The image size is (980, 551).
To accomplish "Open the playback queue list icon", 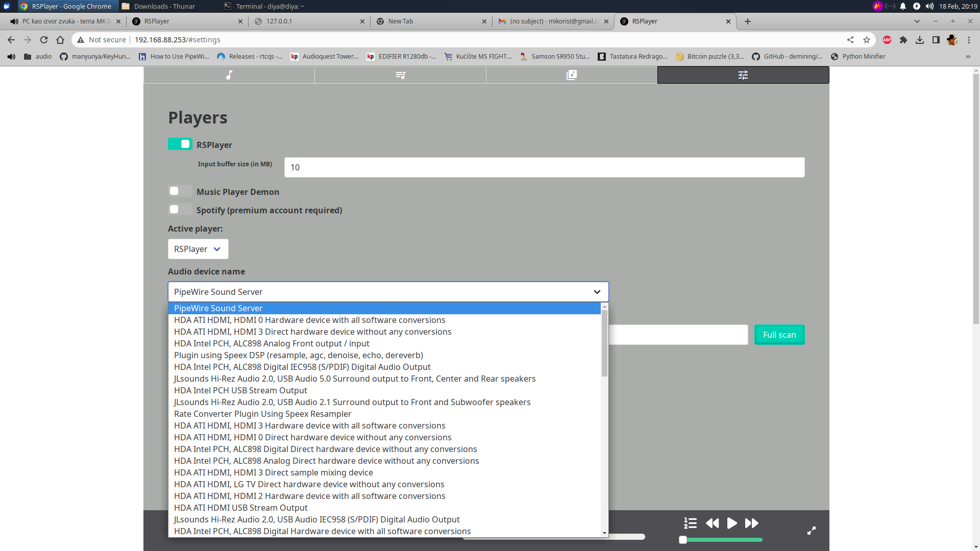I will pos(690,523).
